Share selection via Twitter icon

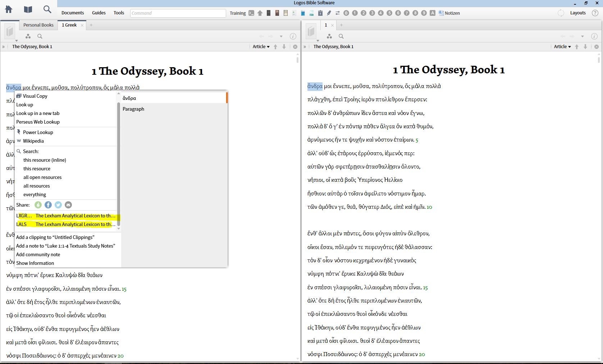(x=58, y=205)
